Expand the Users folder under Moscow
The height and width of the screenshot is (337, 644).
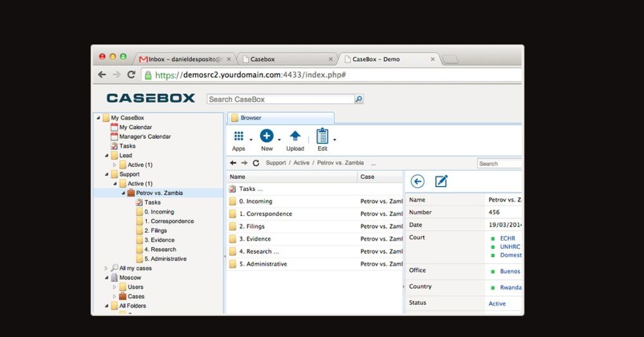tap(115, 287)
